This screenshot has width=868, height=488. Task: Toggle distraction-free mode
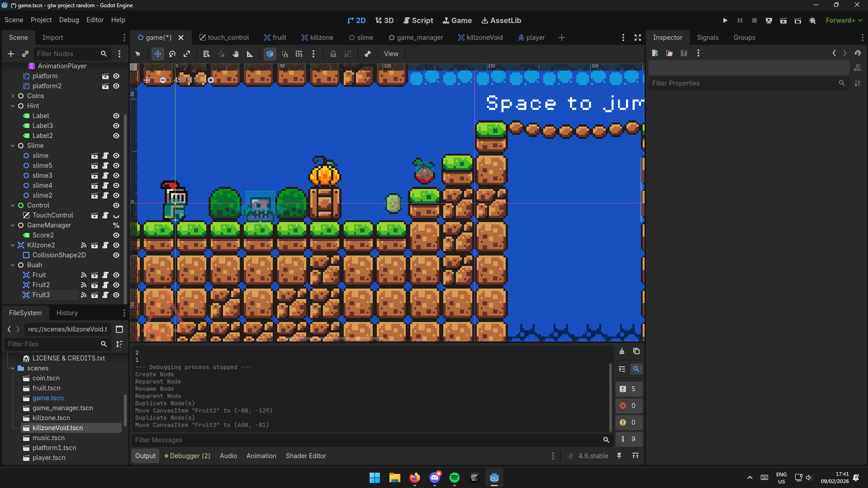pyautogui.click(x=638, y=38)
